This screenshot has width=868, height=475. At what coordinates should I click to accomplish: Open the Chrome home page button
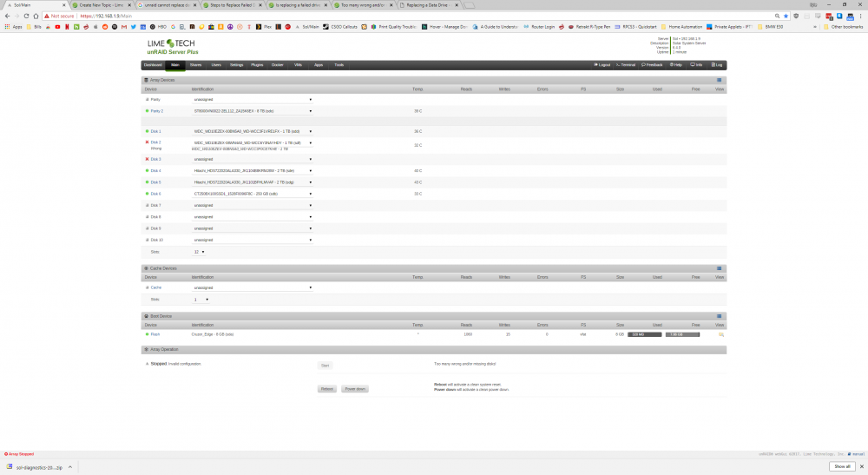pos(36,16)
